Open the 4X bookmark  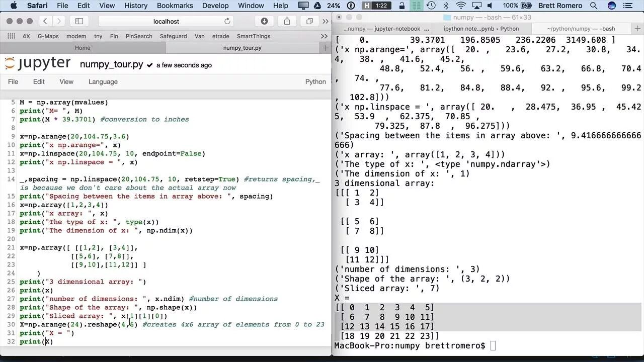click(27, 36)
